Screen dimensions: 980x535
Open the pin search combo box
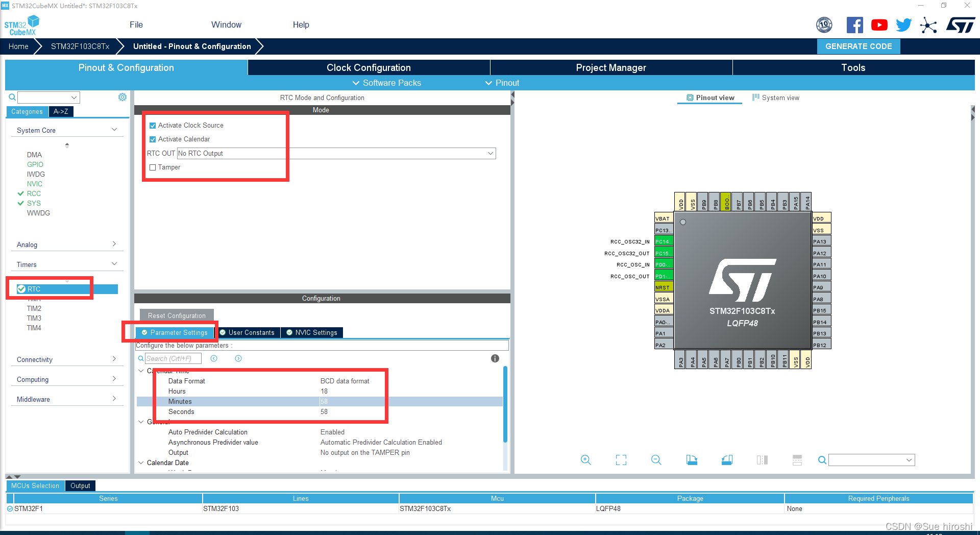872,460
